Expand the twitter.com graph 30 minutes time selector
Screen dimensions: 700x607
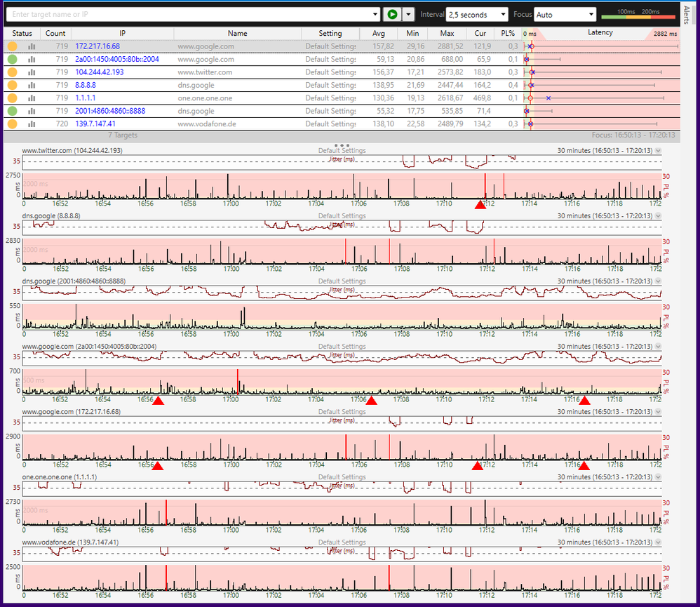(657, 150)
